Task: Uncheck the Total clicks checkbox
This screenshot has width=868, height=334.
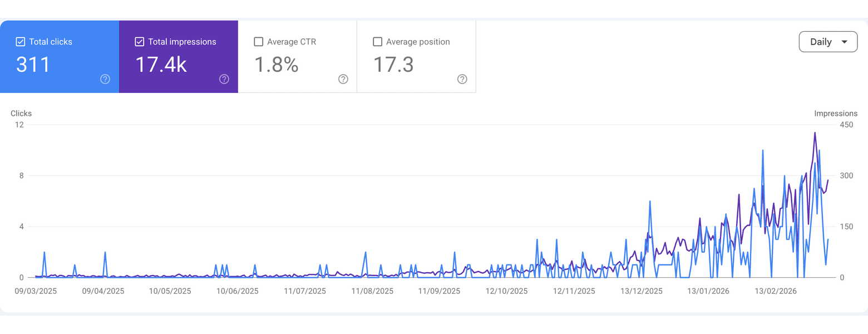Action: point(21,42)
